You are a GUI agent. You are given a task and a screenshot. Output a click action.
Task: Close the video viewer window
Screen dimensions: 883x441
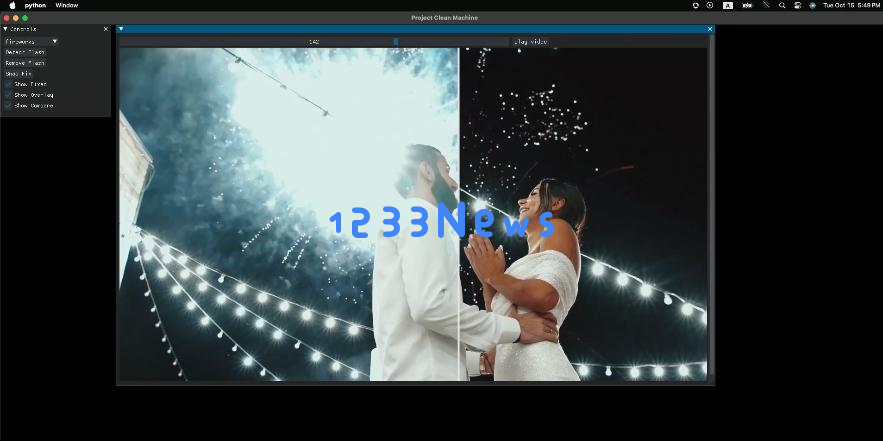[710, 29]
